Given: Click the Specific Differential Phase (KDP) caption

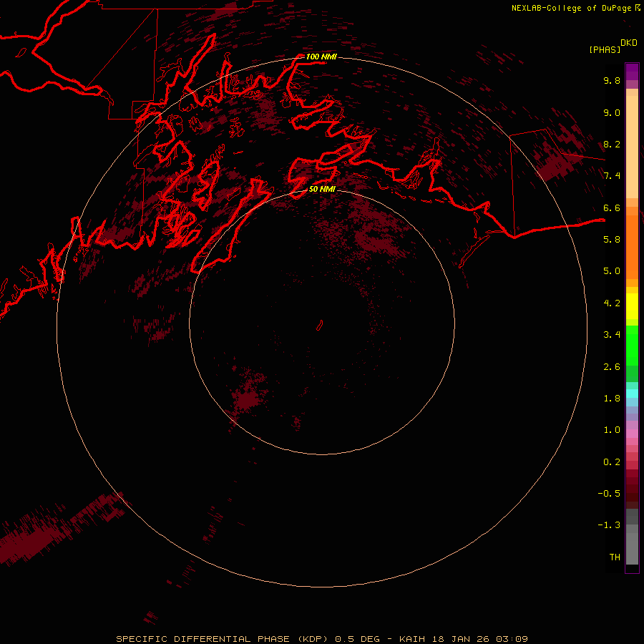Looking at the screenshot, I should [x=221, y=639].
